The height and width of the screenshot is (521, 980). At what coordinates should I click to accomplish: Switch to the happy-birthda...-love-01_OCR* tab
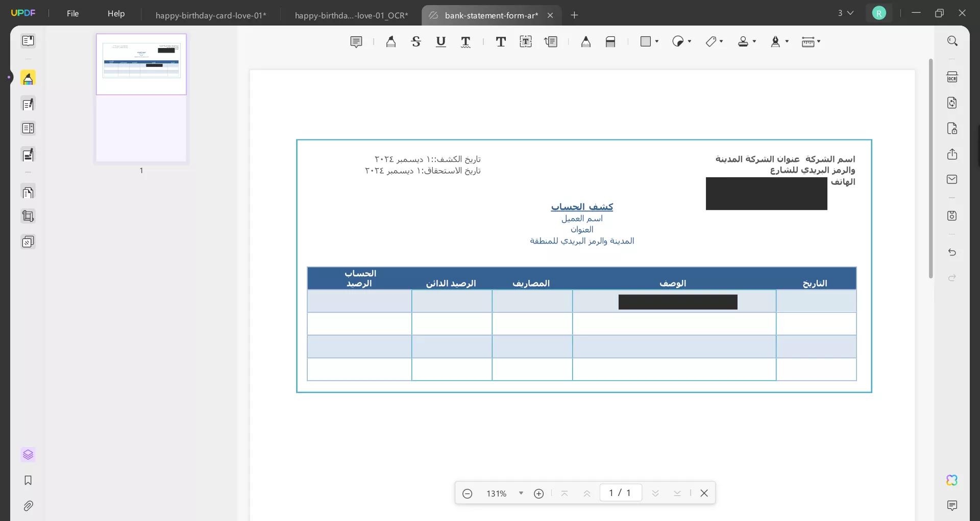click(352, 15)
